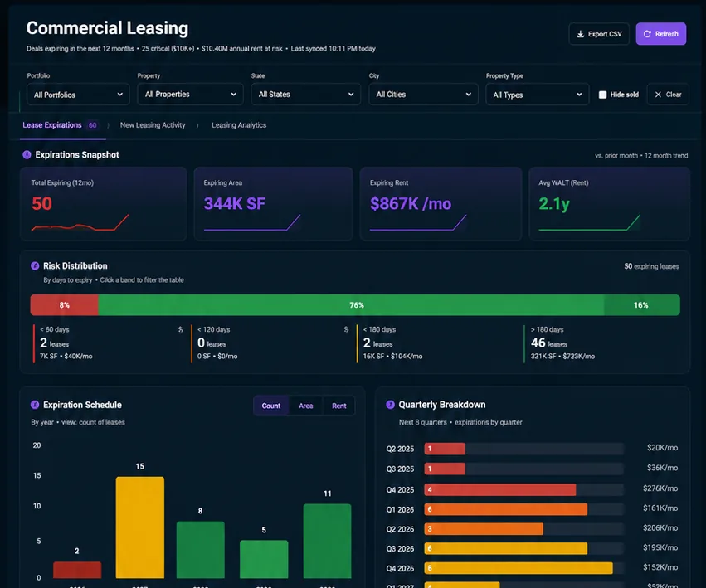Click the '$161K/mo' value for Q1 2026
706x588 pixels.
tap(660, 508)
